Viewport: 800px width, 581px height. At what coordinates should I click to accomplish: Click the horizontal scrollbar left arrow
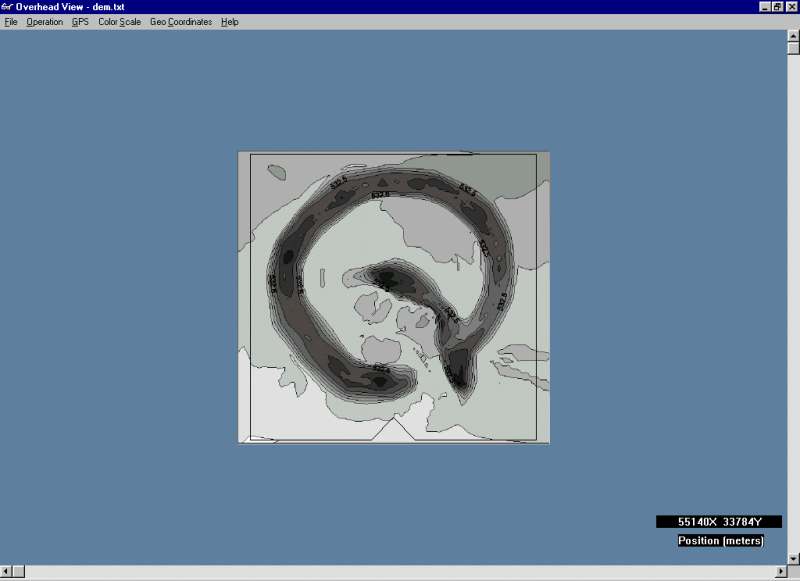tap(6, 572)
